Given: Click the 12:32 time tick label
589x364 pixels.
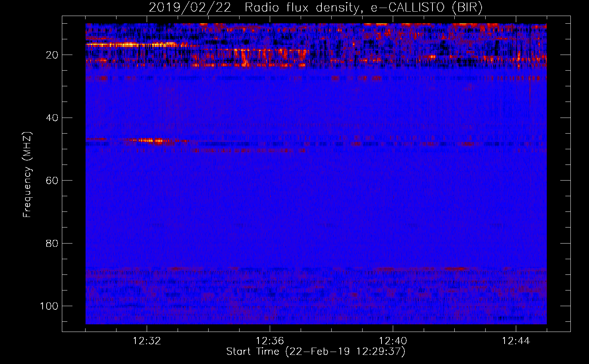Looking at the screenshot, I should 147,341.
